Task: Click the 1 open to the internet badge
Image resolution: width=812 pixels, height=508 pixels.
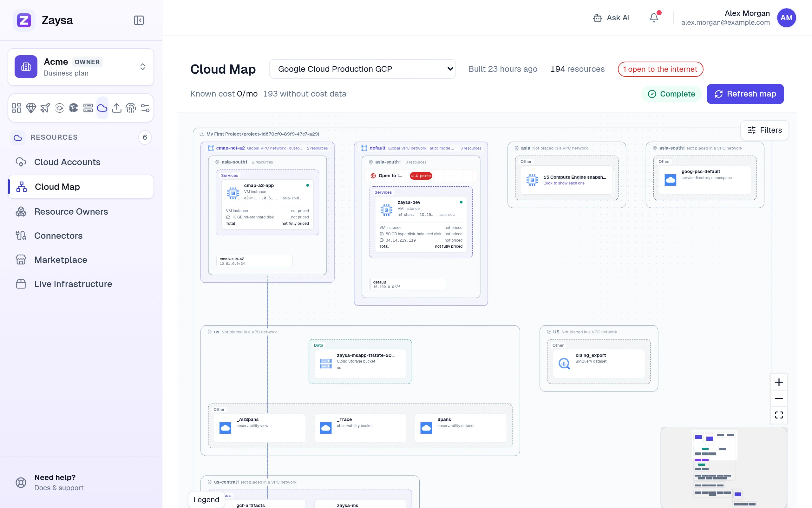Action: (660, 69)
